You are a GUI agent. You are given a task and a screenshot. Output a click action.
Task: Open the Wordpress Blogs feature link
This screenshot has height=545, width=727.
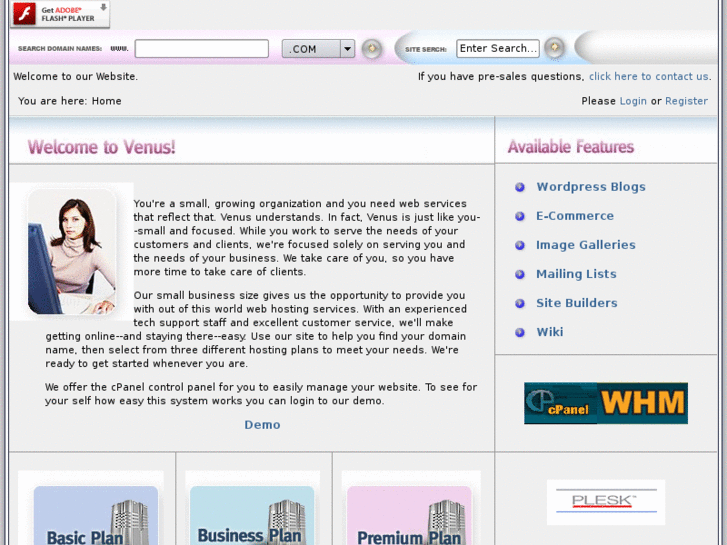pyautogui.click(x=591, y=187)
